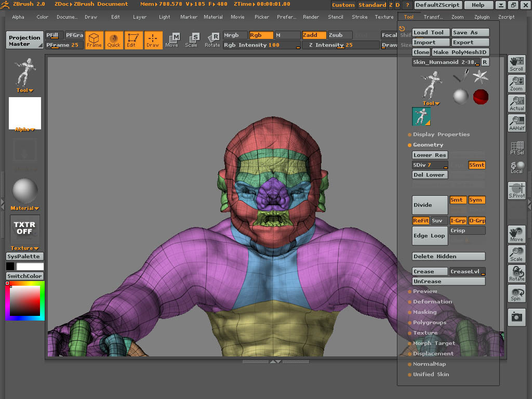Click the Scroll canvas navigation icon
This screenshot has width=532, height=399.
tap(516, 64)
